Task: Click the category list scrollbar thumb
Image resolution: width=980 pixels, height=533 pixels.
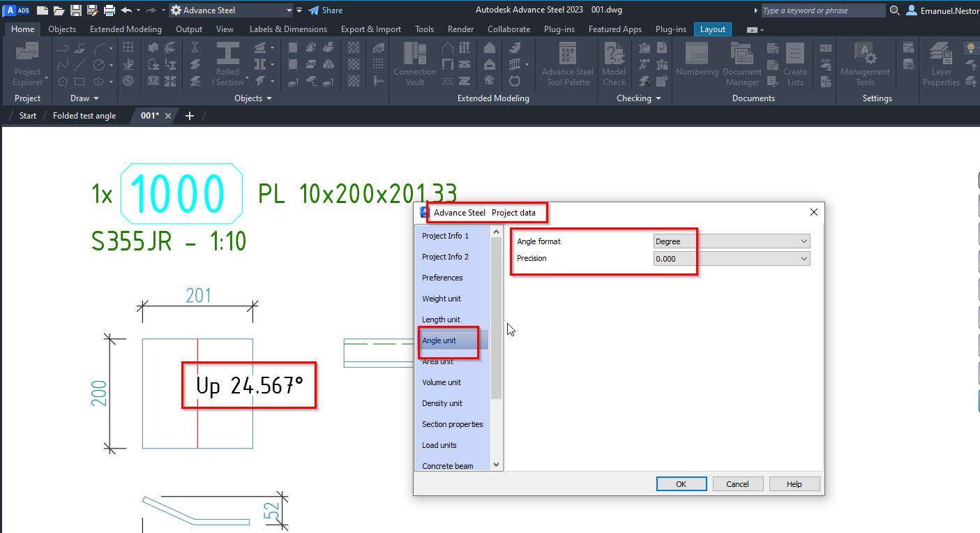Action: (497, 318)
